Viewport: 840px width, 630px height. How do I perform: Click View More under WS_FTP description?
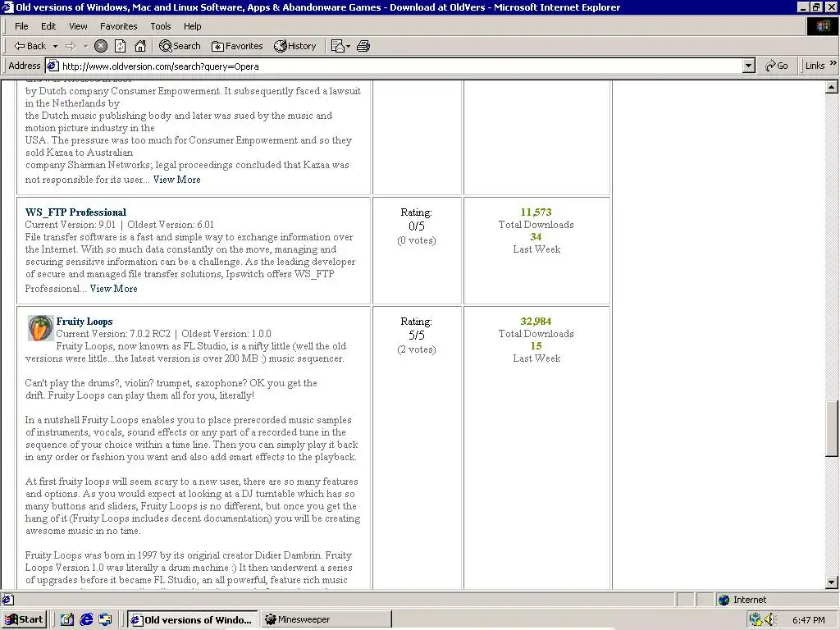113,289
